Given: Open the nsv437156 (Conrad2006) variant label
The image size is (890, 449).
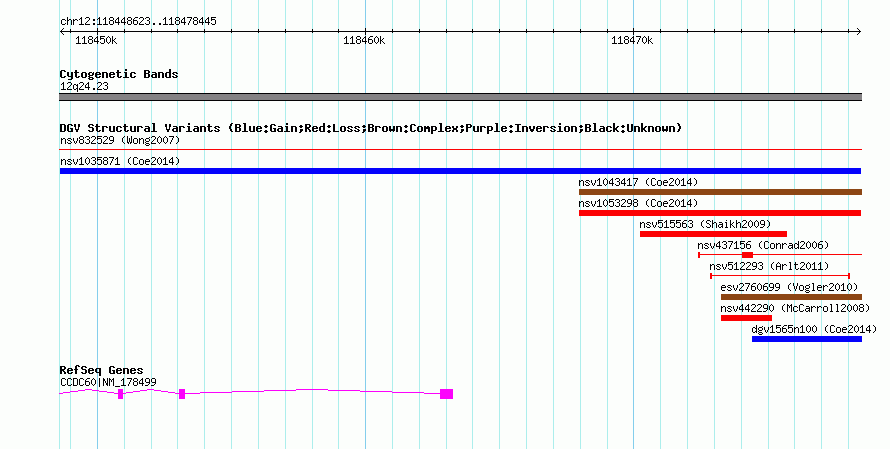Looking at the screenshot, I should pyautogui.click(x=763, y=245).
